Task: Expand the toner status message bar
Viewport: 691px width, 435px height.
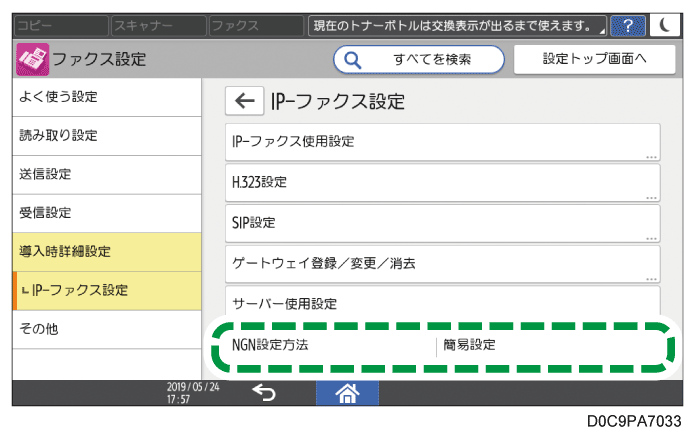Action: point(457,26)
